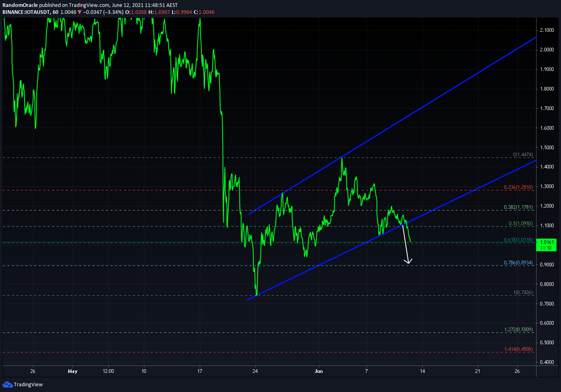The width and height of the screenshot is (561, 392).
Task: Click the red down-triangle change indicator
Action: (80, 12)
